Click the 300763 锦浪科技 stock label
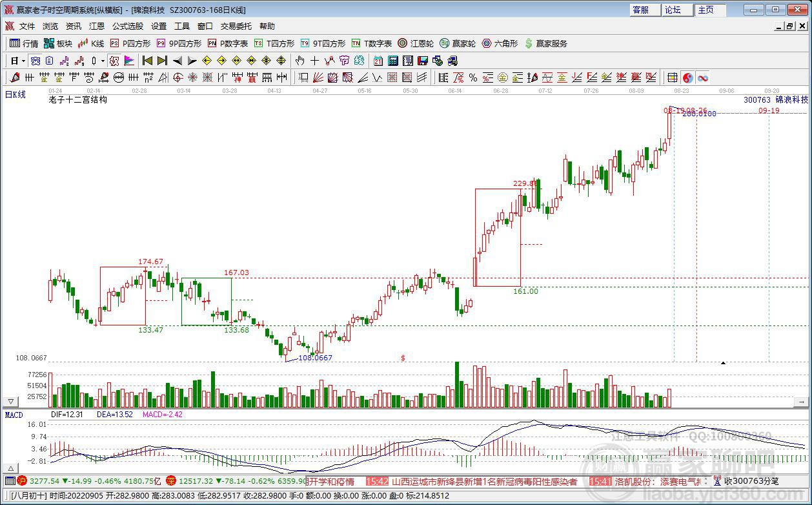Viewport: 812px width, 505px height. click(776, 100)
